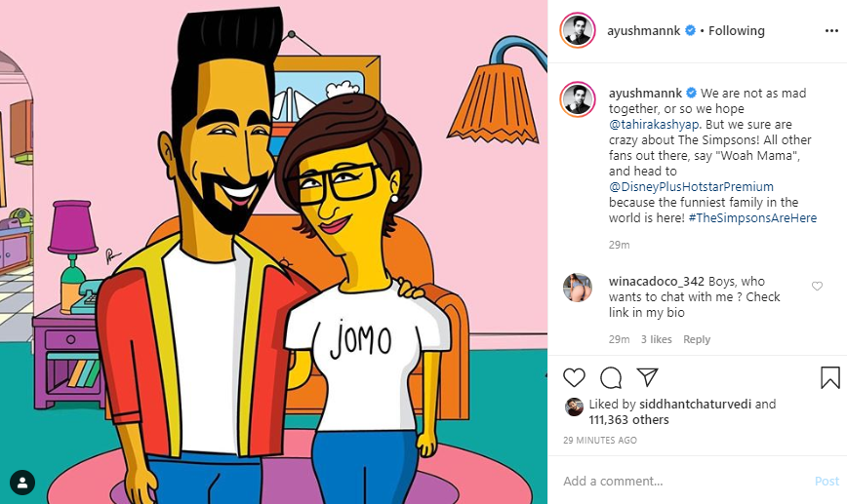Open ayushmannk profile picture in header

(578, 31)
